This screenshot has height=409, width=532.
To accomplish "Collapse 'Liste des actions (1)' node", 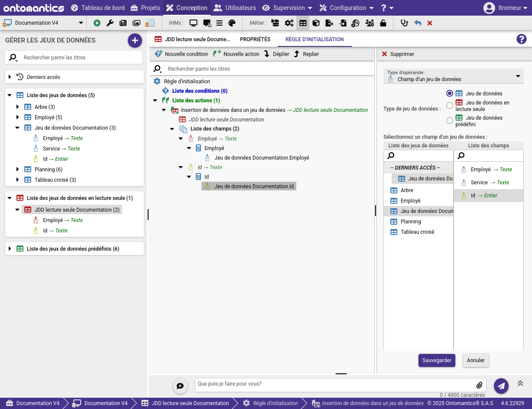I will [x=156, y=100].
